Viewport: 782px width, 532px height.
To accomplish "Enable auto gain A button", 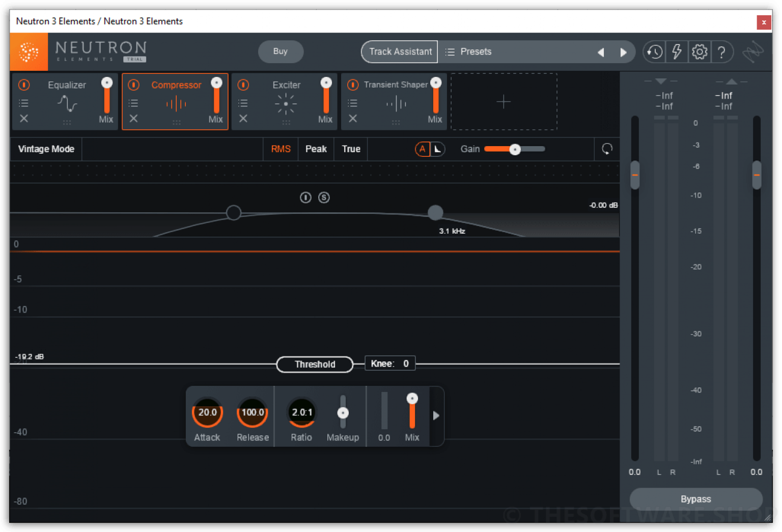I will [x=422, y=149].
